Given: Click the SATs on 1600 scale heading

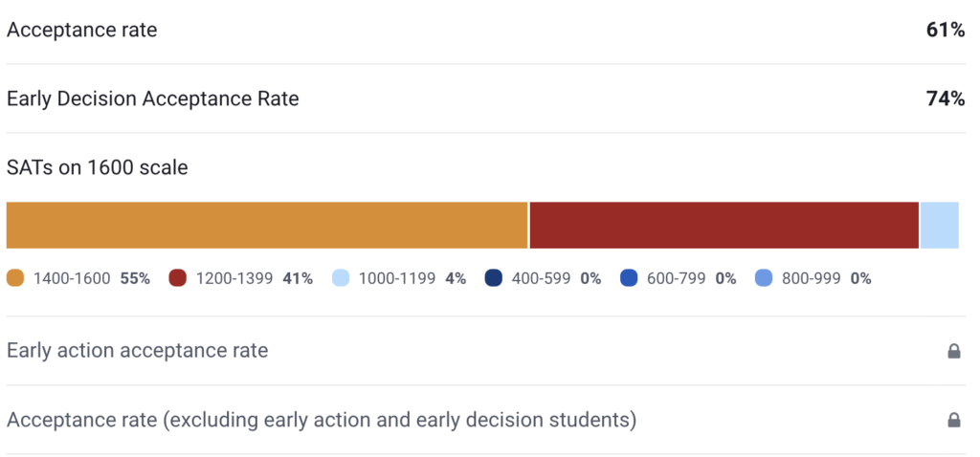Looking at the screenshot, I should 98,167.
